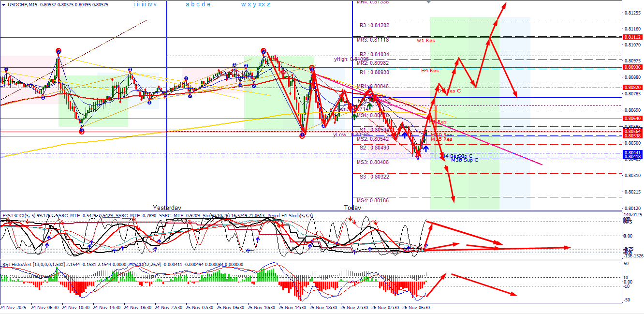Click the 140.0125 oscillator scale value

633,214
